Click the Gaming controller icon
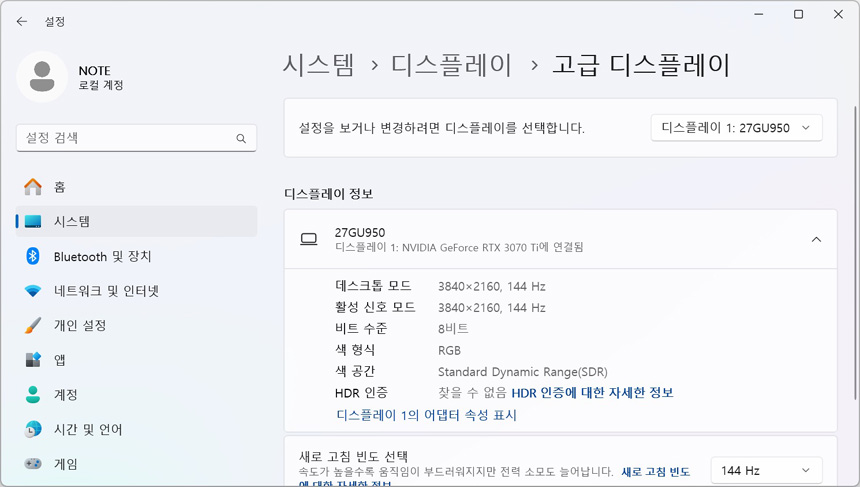860x487 pixels. click(x=33, y=464)
